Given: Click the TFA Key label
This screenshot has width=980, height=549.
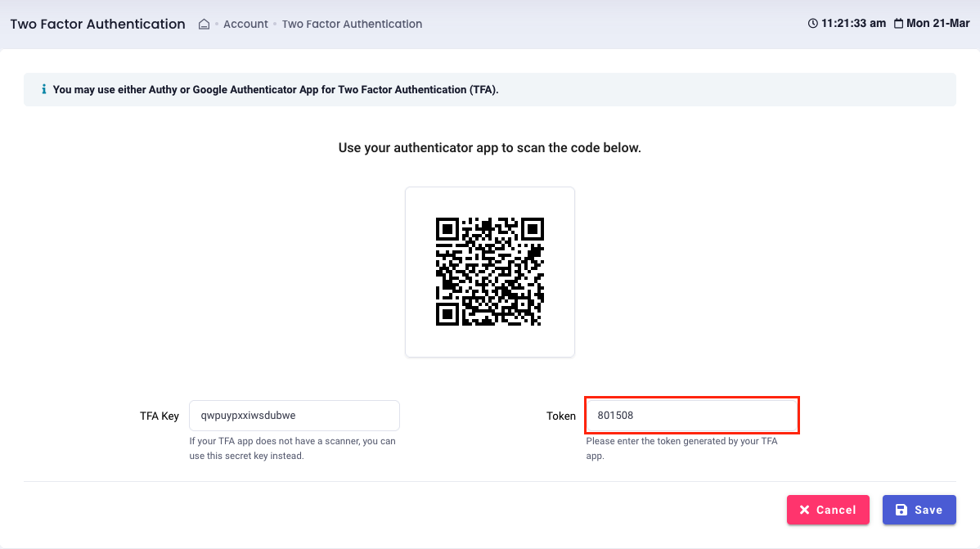Looking at the screenshot, I should (x=160, y=416).
